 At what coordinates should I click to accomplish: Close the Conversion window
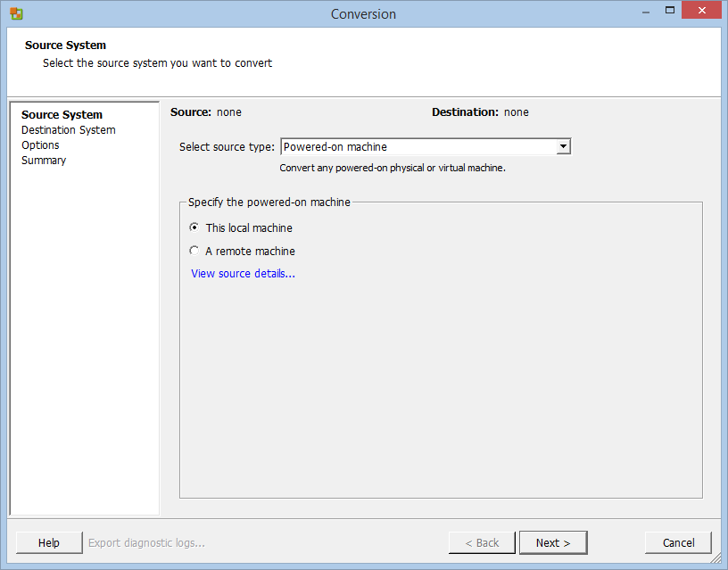701,10
